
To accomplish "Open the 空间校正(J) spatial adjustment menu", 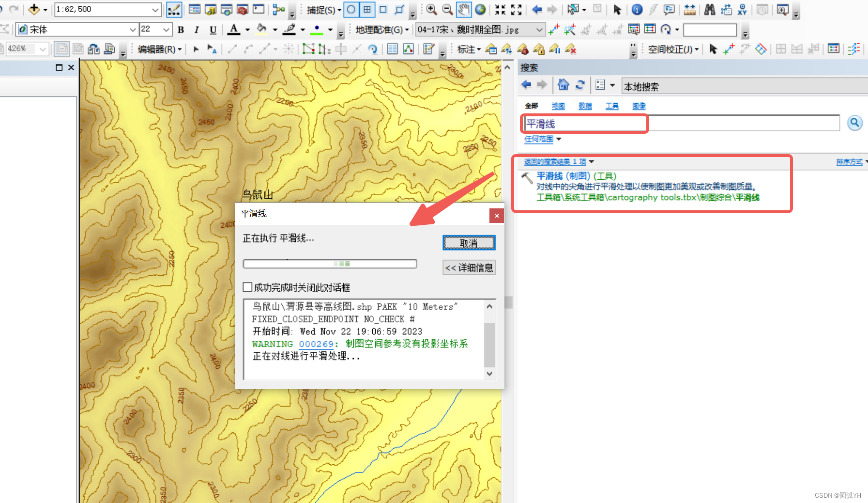I will point(673,49).
